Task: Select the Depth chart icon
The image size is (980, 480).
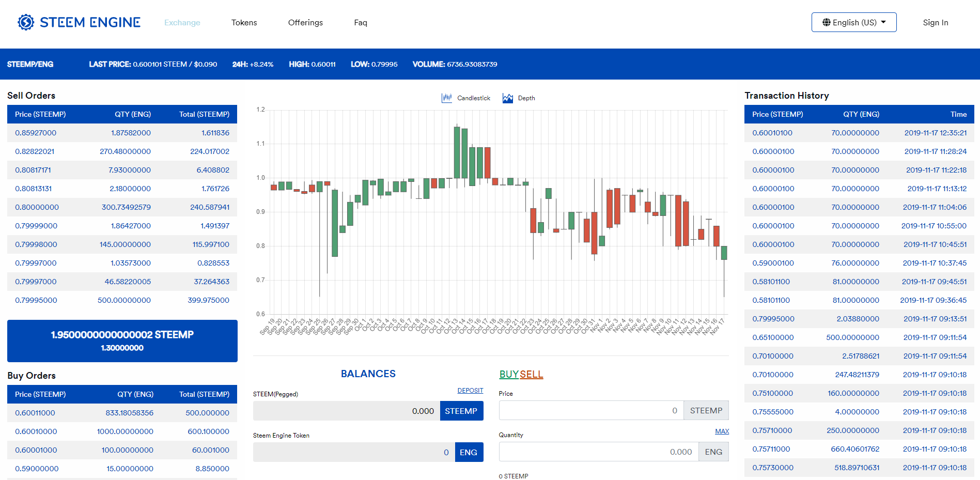Action: 508,98
